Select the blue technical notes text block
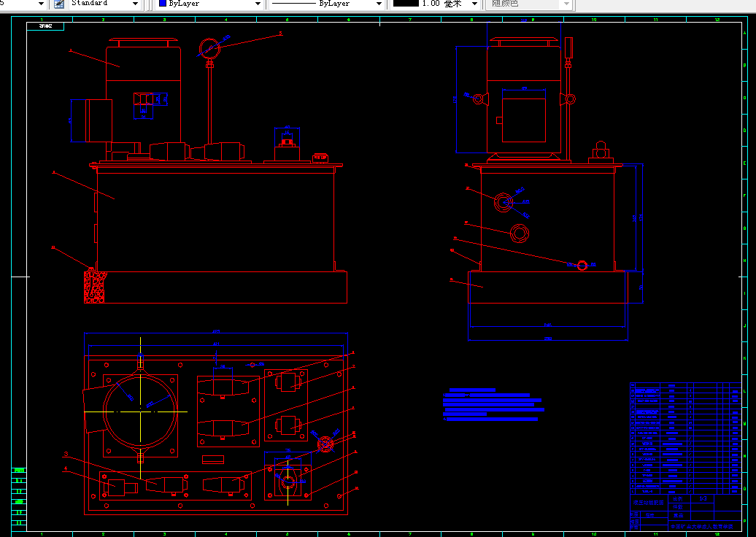756x537 pixels. (493, 404)
